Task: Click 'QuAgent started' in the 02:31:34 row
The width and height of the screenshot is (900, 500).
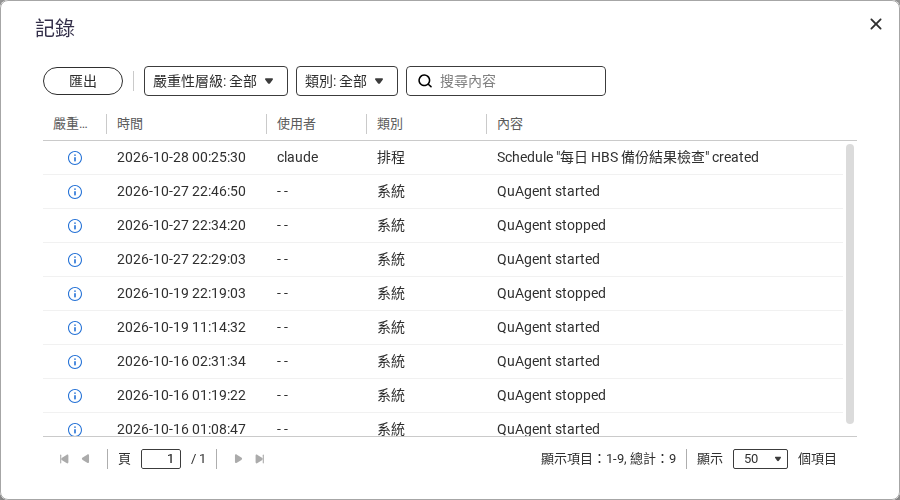Action: coord(548,361)
